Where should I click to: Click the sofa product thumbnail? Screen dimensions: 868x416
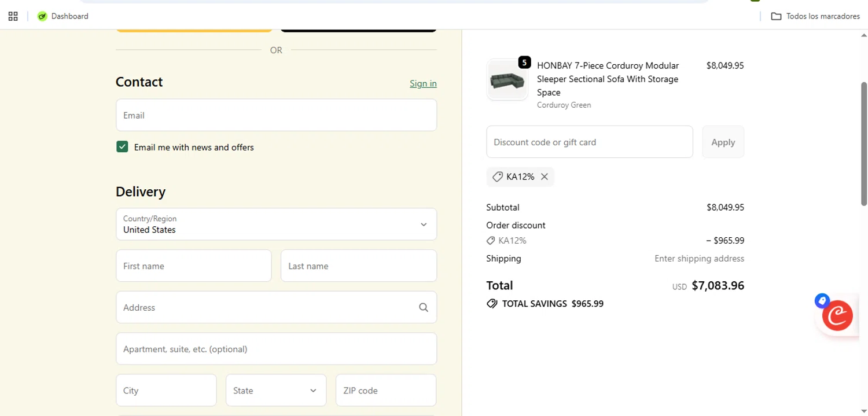[x=507, y=80]
